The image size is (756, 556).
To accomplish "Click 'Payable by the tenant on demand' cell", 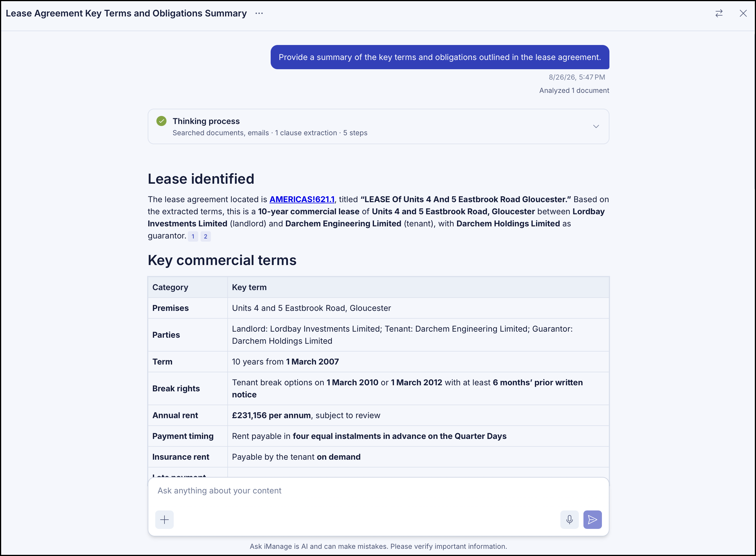I will [418, 457].
